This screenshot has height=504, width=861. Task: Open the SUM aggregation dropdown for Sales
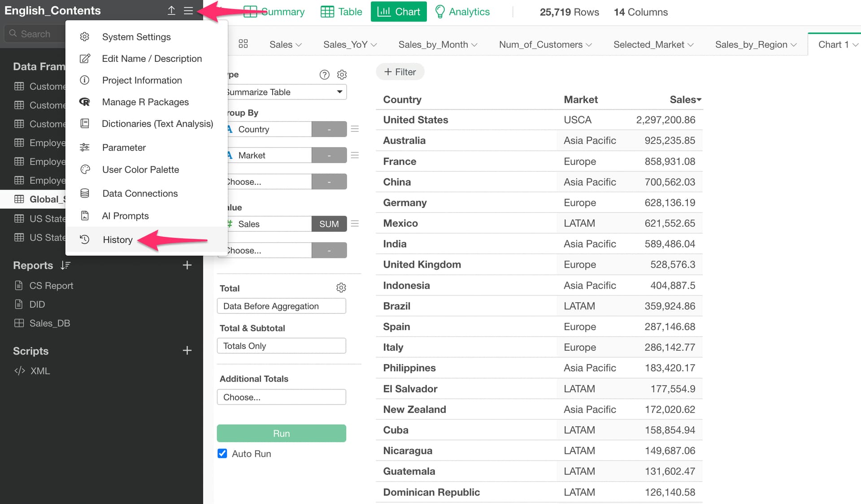click(x=329, y=224)
